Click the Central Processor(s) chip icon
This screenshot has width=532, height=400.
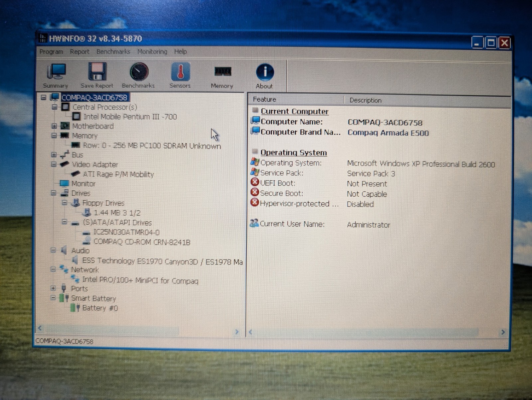pyautogui.click(x=66, y=107)
